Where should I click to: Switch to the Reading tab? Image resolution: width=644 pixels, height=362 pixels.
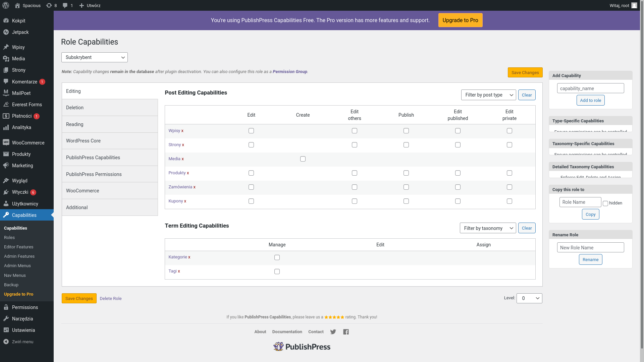pos(110,124)
